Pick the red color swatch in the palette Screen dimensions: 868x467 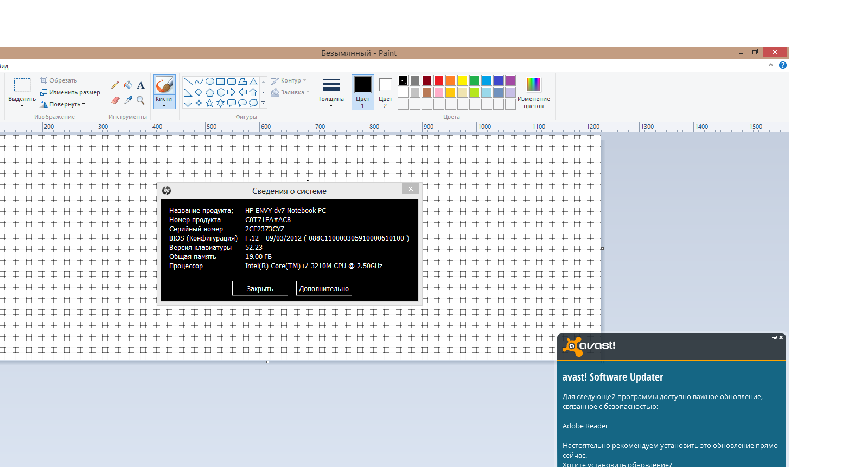439,80
